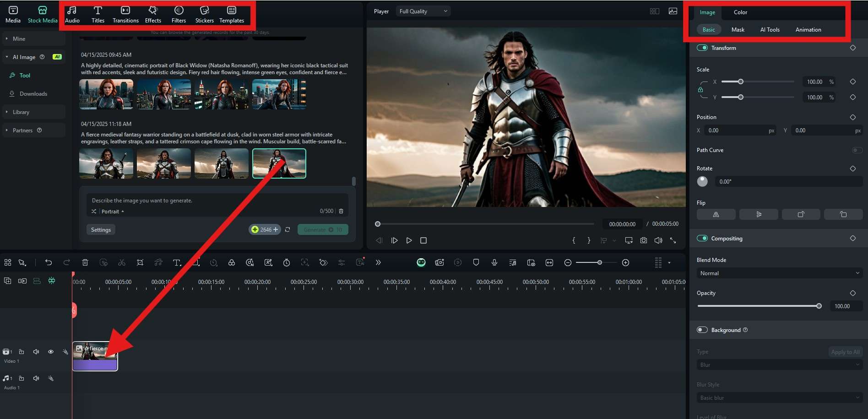
Task: Zoom in timeline with plus icon
Action: (626, 262)
